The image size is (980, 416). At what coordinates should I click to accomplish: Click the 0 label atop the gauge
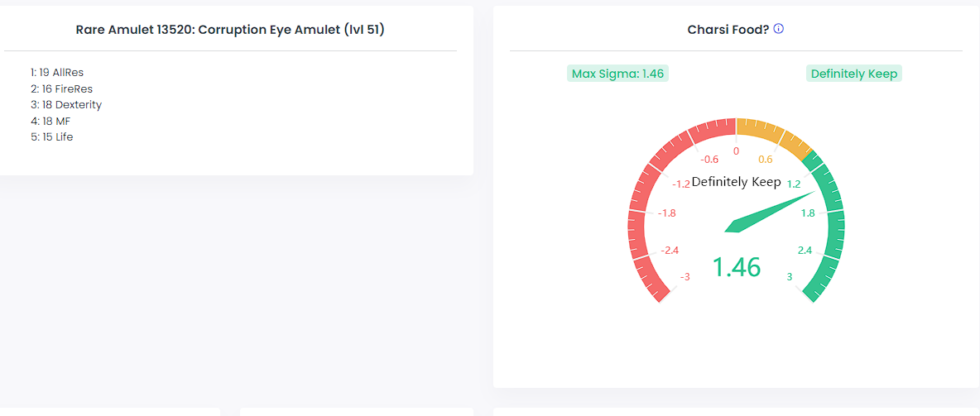(736, 151)
